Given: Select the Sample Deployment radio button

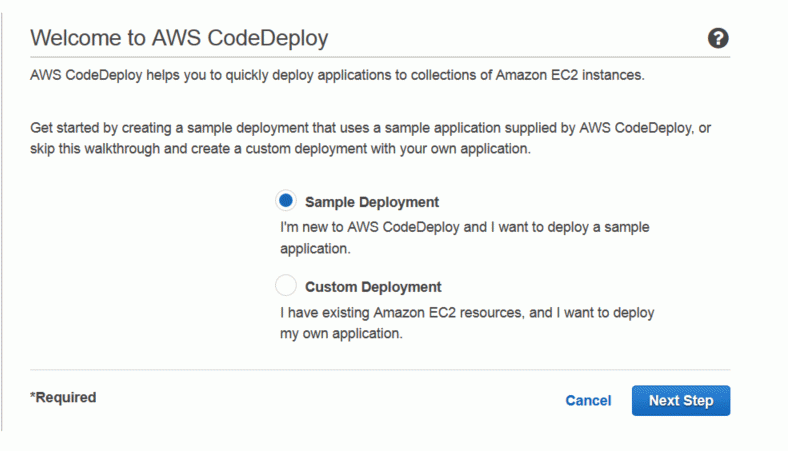Looking at the screenshot, I should pos(286,201).
